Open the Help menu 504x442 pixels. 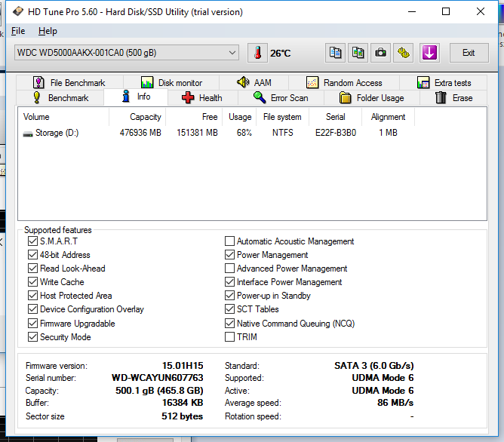pyautogui.click(x=48, y=31)
